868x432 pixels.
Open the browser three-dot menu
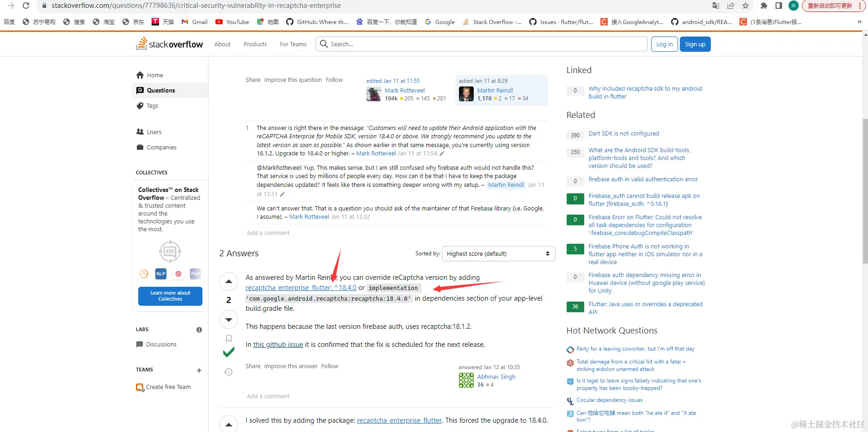click(x=860, y=6)
